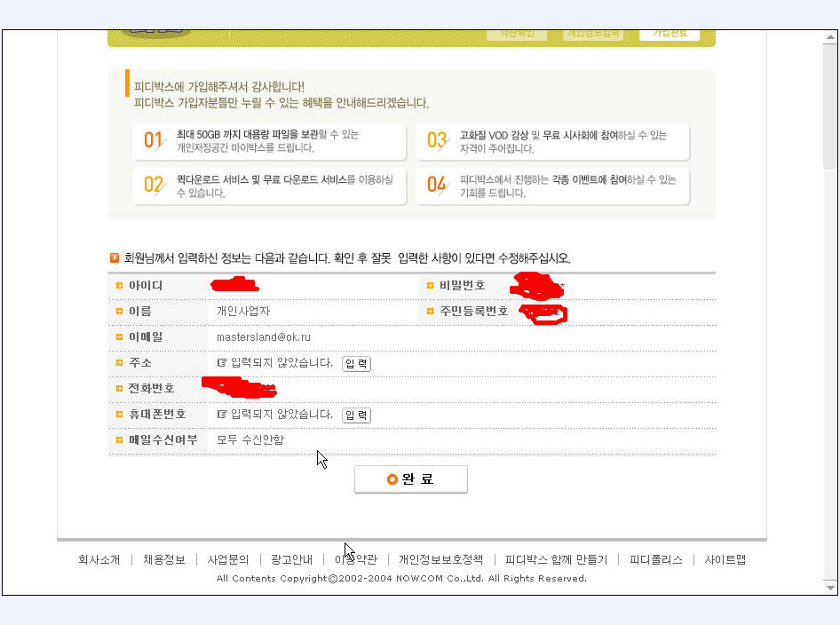Open the 채용정보 footer link
840x625 pixels.
[x=164, y=559]
